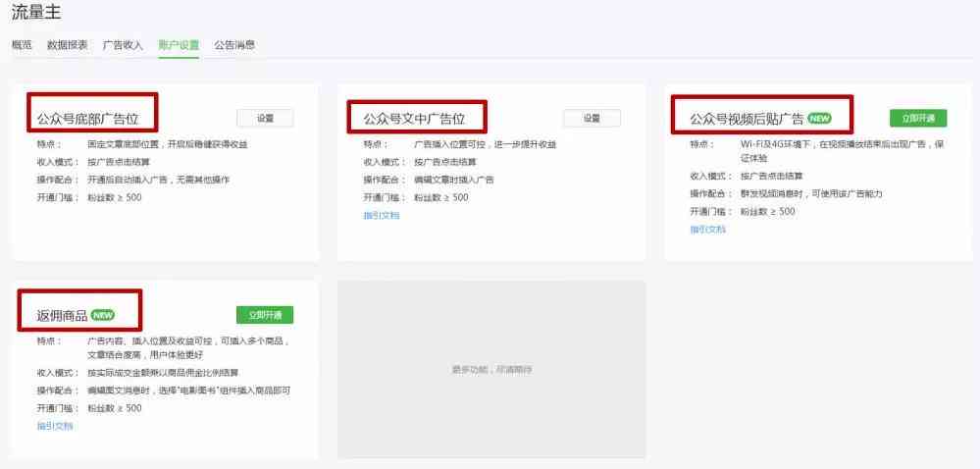Screen dimensions: 980x469
Task: Click 按广告点击结算 in 公众号文中广告位 card
Action: (445, 162)
